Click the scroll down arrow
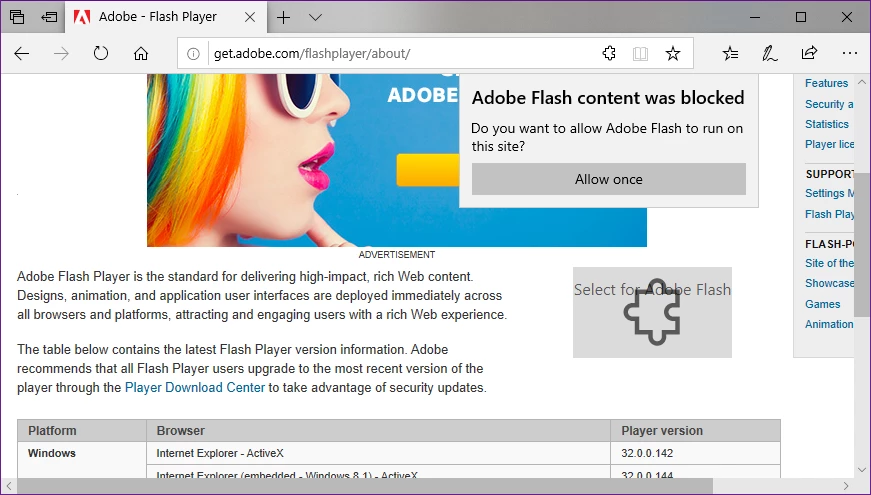 click(x=862, y=469)
